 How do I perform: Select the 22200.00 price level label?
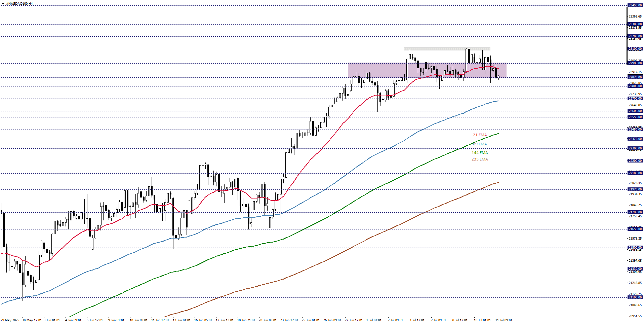tap(635, 161)
